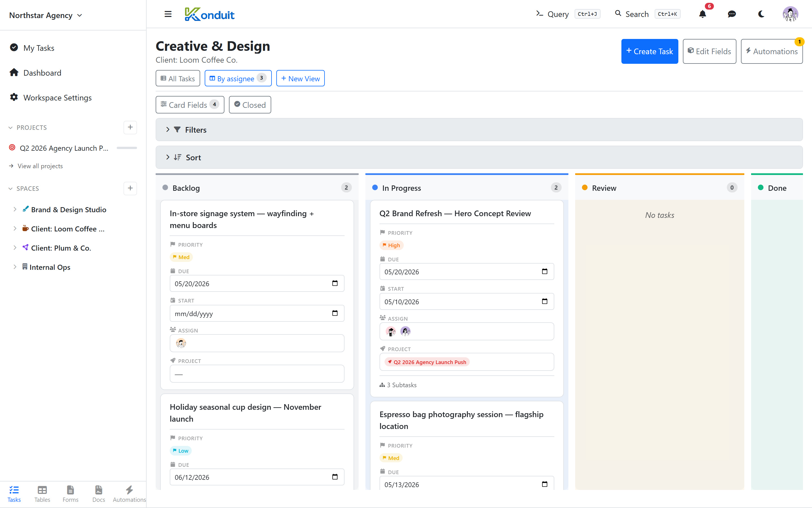The height and width of the screenshot is (508, 812).
Task: Open calendar picker for signage start date
Action: tap(335, 313)
